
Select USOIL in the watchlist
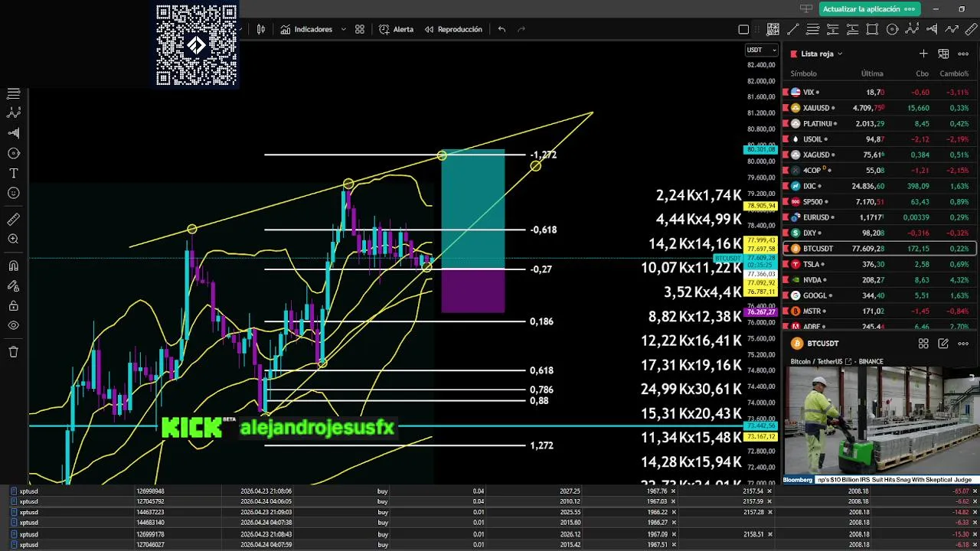[879, 139]
